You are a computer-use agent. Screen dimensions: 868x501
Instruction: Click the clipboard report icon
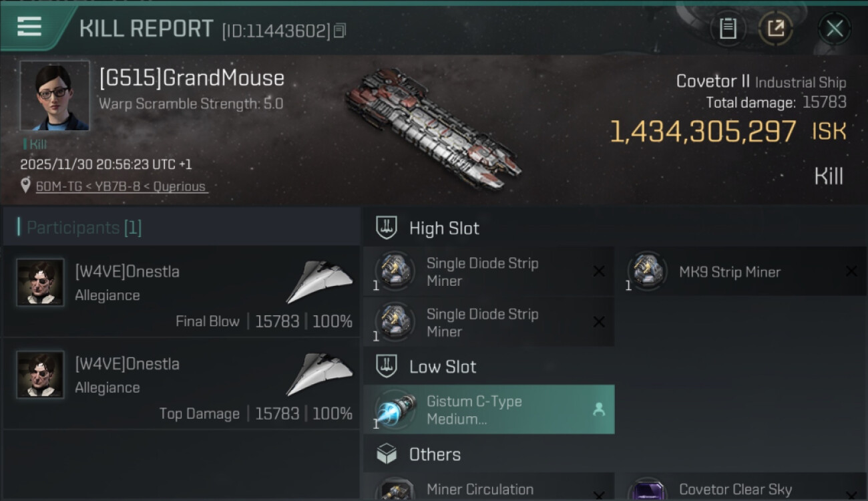pos(728,29)
